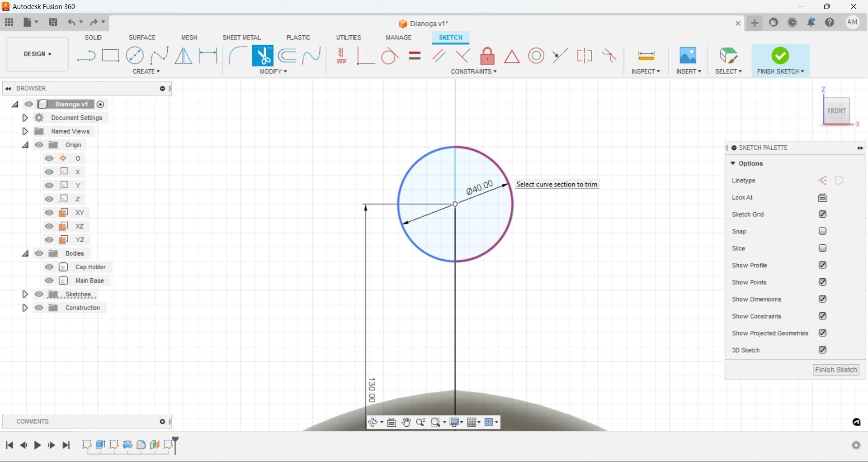This screenshot has height=462, width=868.
Task: Select the Pan hand tool
Action: (x=406, y=422)
